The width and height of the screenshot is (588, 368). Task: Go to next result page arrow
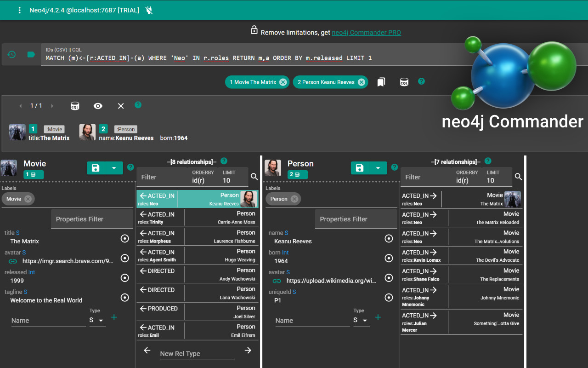point(52,106)
